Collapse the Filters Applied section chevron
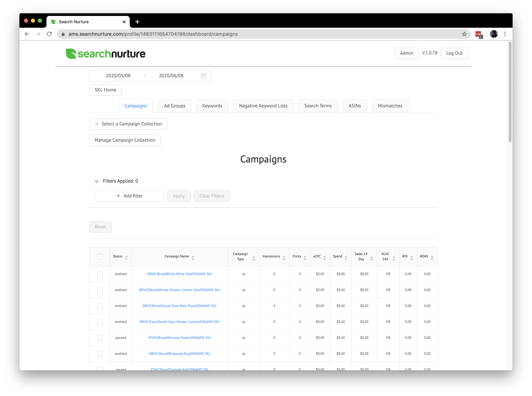This screenshot has width=532, height=396. pos(97,181)
